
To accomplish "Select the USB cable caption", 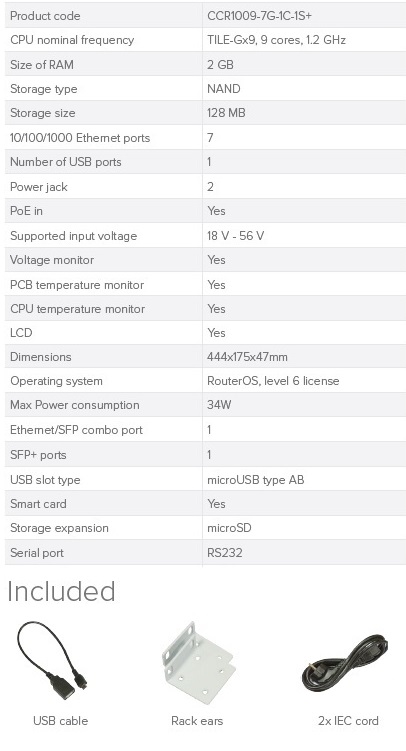I will (x=60, y=720).
